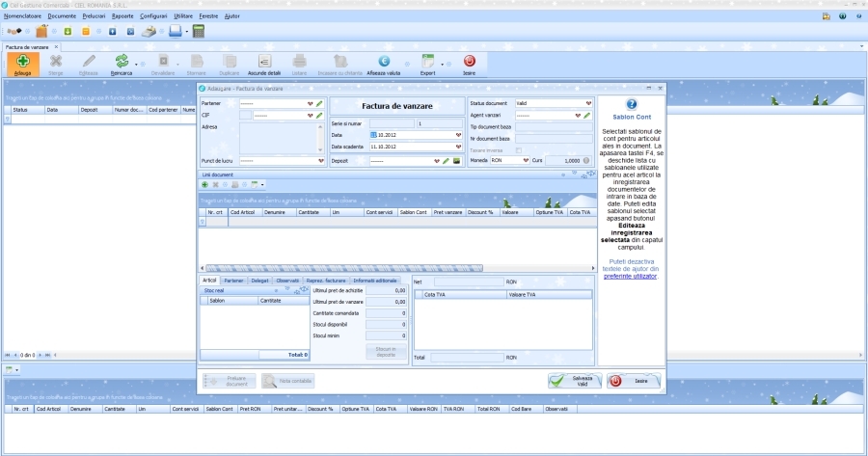The height and width of the screenshot is (456, 868).
Task: Click the Salveaza Valid button
Action: pyautogui.click(x=575, y=381)
